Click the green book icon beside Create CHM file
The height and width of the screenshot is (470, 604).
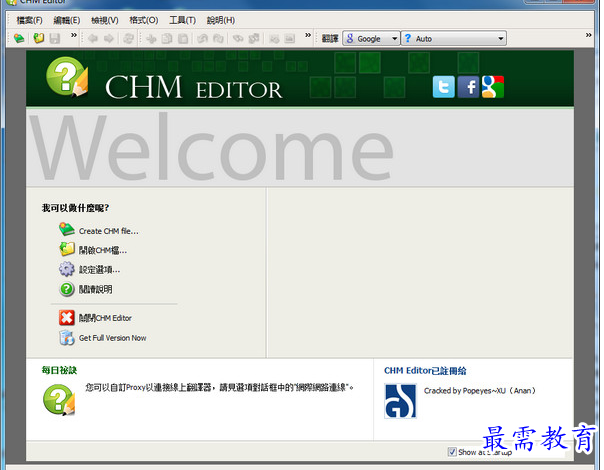[67, 229]
